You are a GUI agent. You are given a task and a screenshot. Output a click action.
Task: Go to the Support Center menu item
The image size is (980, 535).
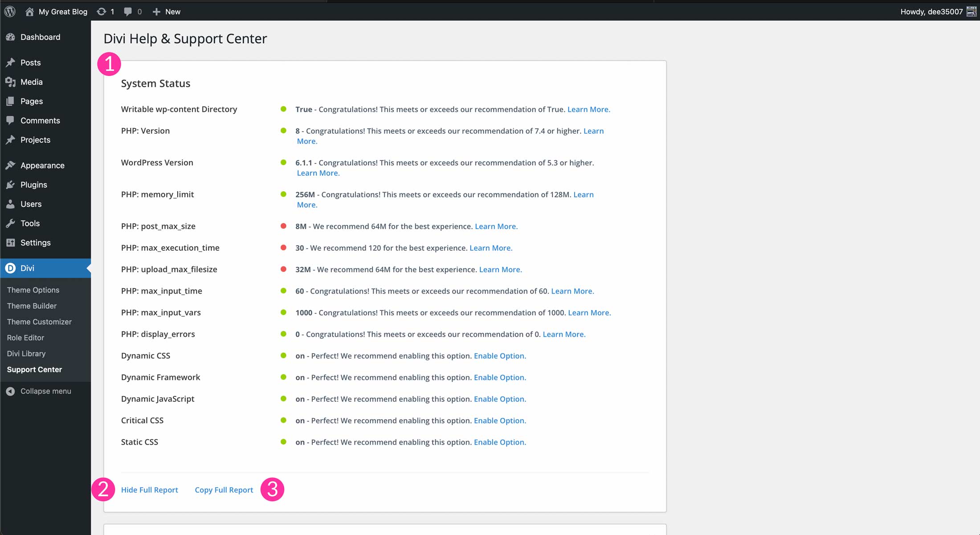pos(34,369)
